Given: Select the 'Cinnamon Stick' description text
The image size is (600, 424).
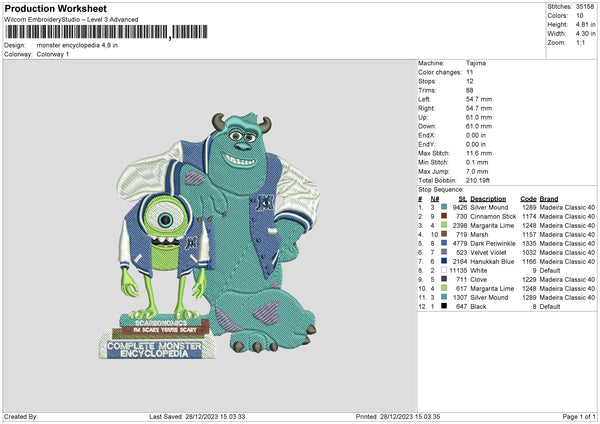Looking at the screenshot, I should tap(493, 217).
